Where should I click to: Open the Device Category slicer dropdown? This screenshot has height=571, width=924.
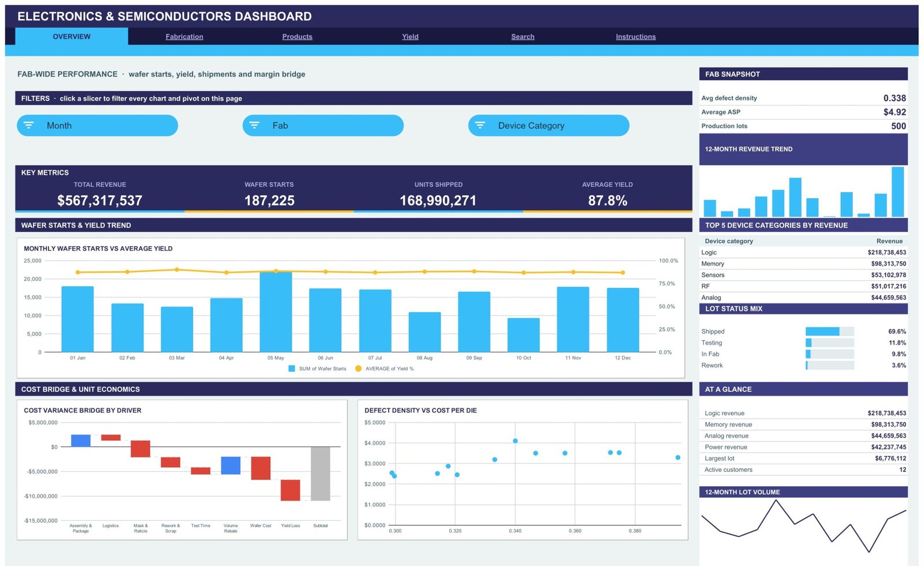coord(549,125)
